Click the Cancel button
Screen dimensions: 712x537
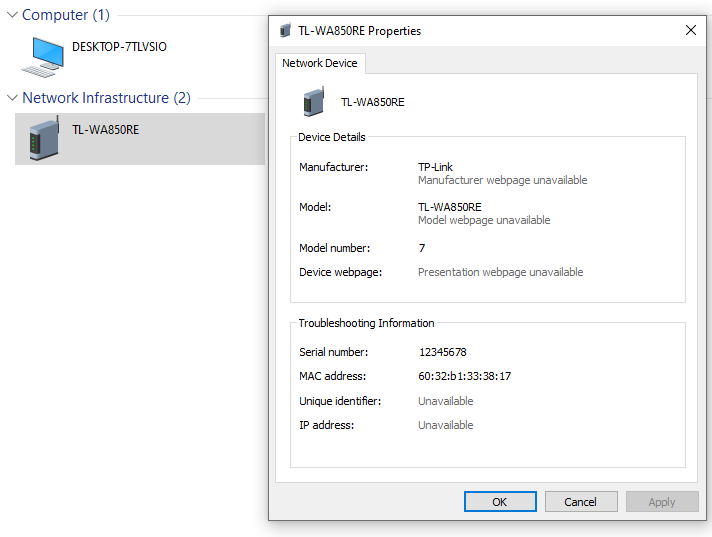coord(581,502)
